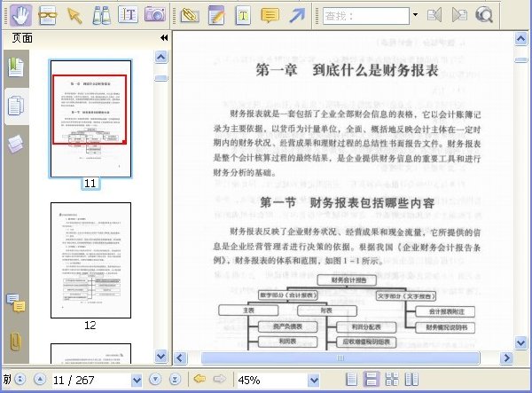Select the Hand pan tool
This screenshot has height=393, width=532.
(20, 15)
